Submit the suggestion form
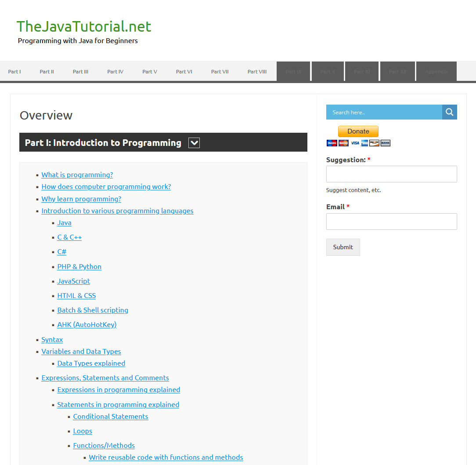The image size is (476, 465). (x=343, y=247)
